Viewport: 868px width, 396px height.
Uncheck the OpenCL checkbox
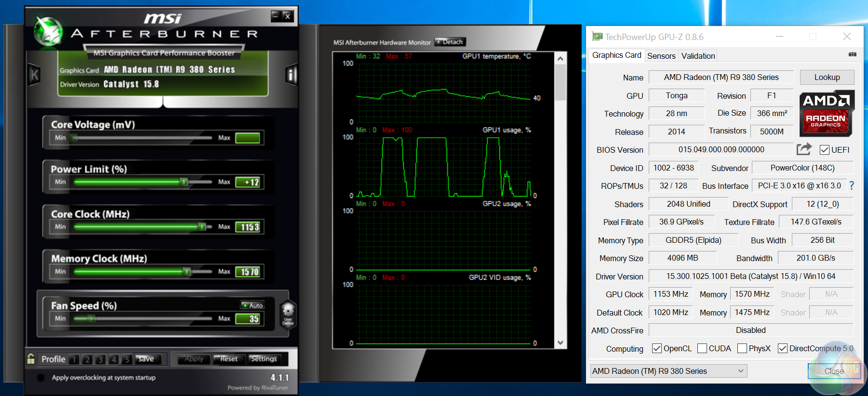point(656,348)
